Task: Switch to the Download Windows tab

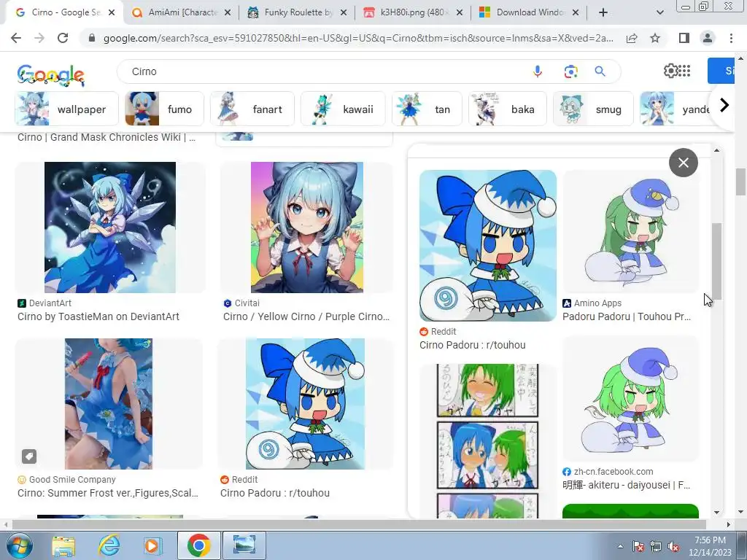Action: [x=529, y=12]
